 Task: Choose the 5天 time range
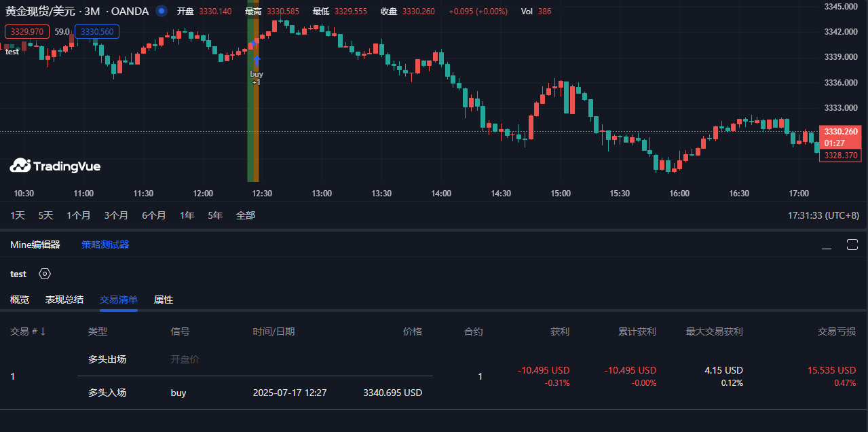(x=45, y=215)
